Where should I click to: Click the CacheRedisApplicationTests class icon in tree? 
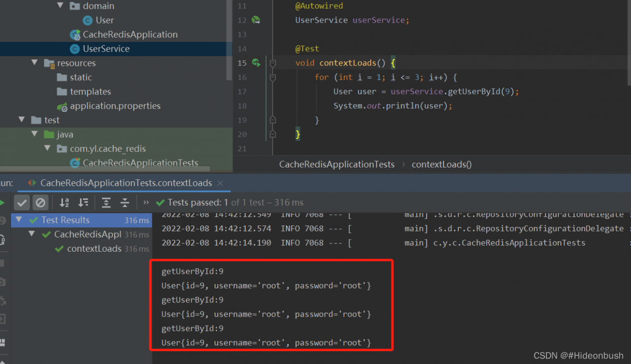[x=75, y=163]
